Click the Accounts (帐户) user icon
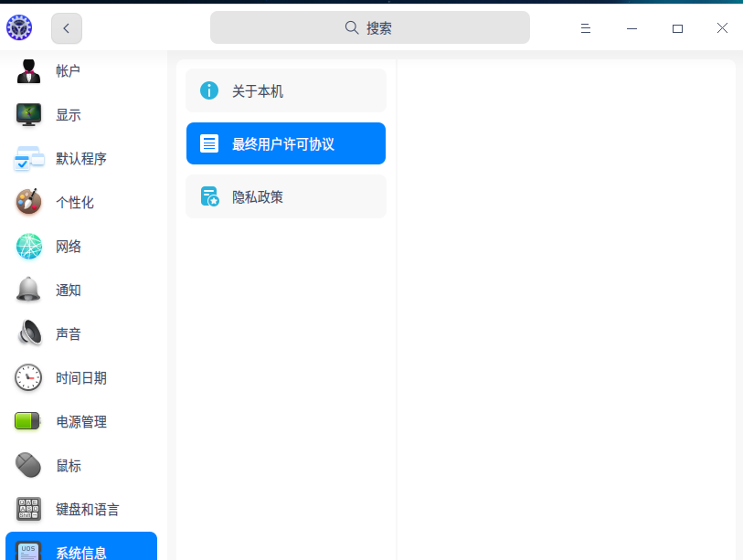This screenshot has height=560, width=743. coord(28,71)
